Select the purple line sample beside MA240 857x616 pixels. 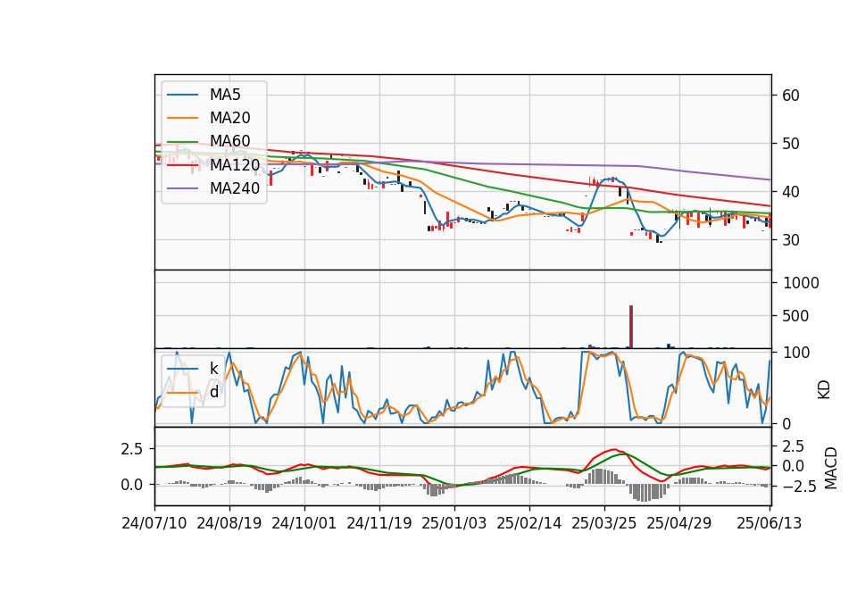(182, 188)
